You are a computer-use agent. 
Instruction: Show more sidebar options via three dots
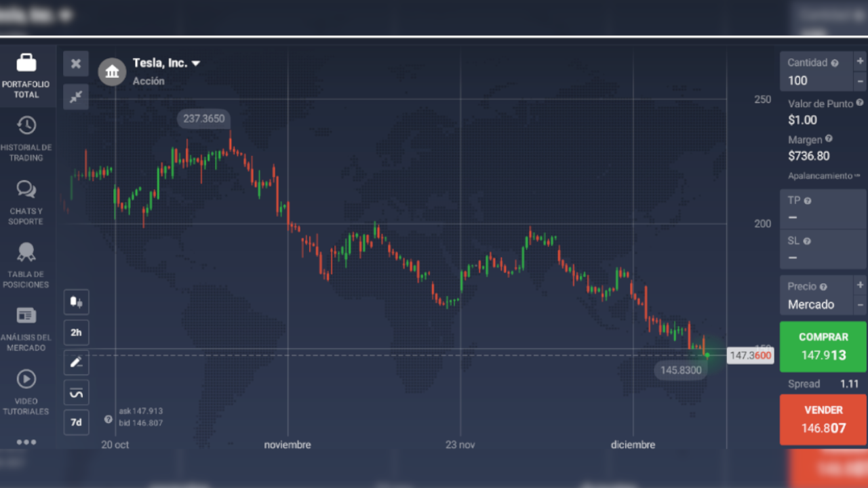[26, 442]
